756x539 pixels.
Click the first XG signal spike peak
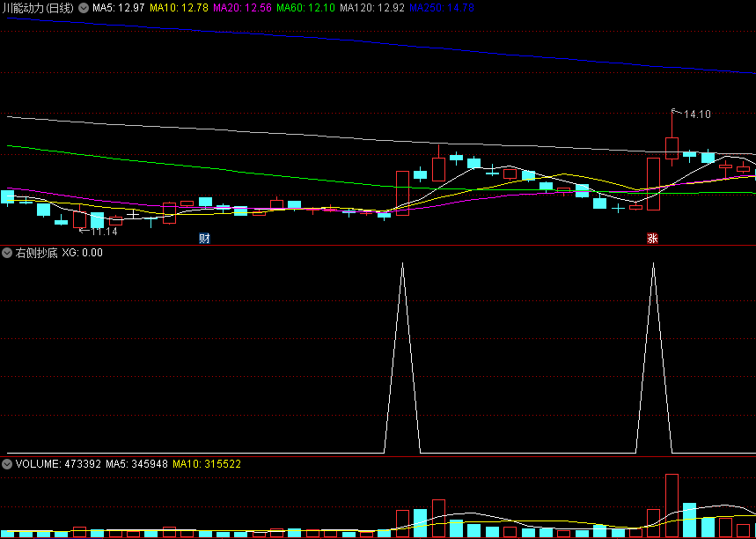click(x=402, y=263)
